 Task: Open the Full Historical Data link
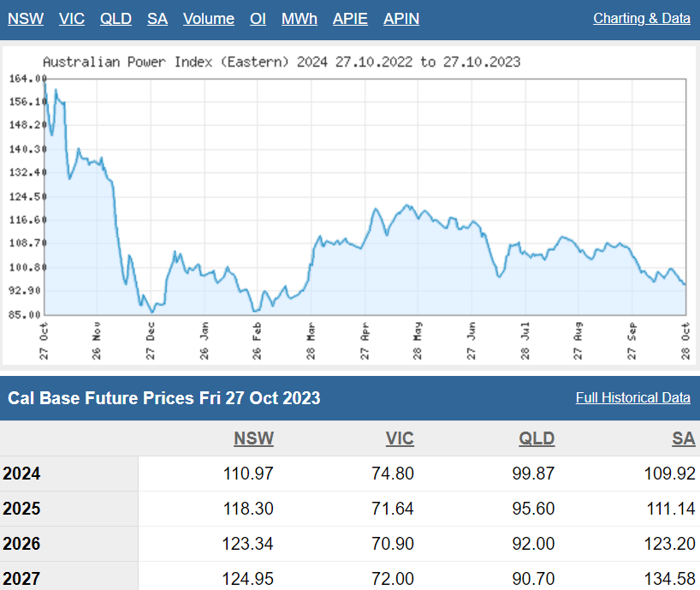point(632,397)
